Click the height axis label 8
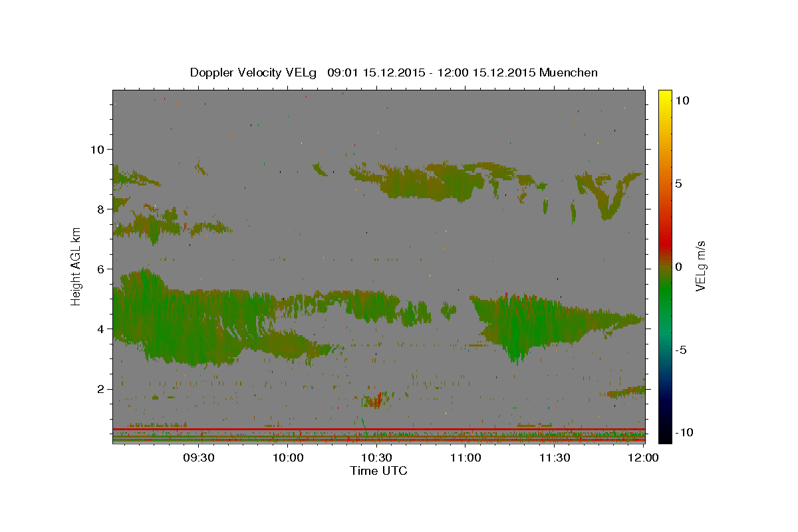This screenshot has height=532, width=798. pyautogui.click(x=101, y=209)
